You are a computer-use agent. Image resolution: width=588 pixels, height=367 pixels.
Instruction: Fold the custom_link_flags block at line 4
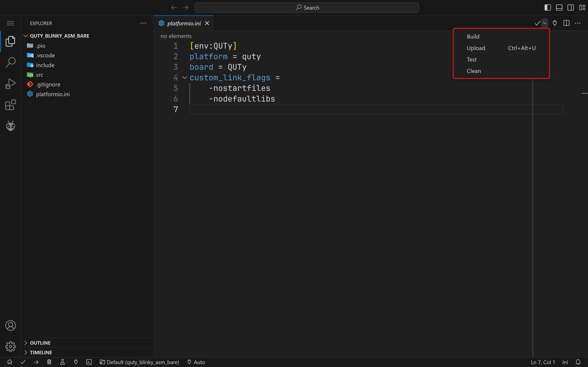(x=185, y=78)
